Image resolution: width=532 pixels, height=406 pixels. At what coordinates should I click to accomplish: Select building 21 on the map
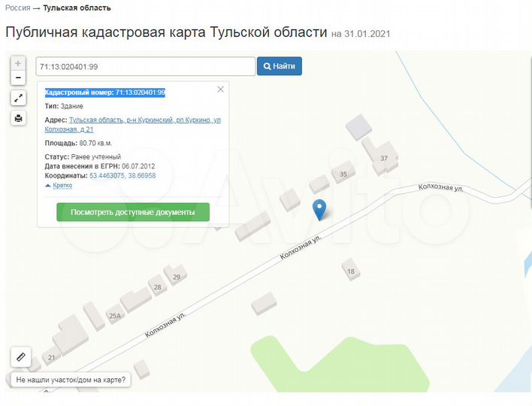coord(51,357)
